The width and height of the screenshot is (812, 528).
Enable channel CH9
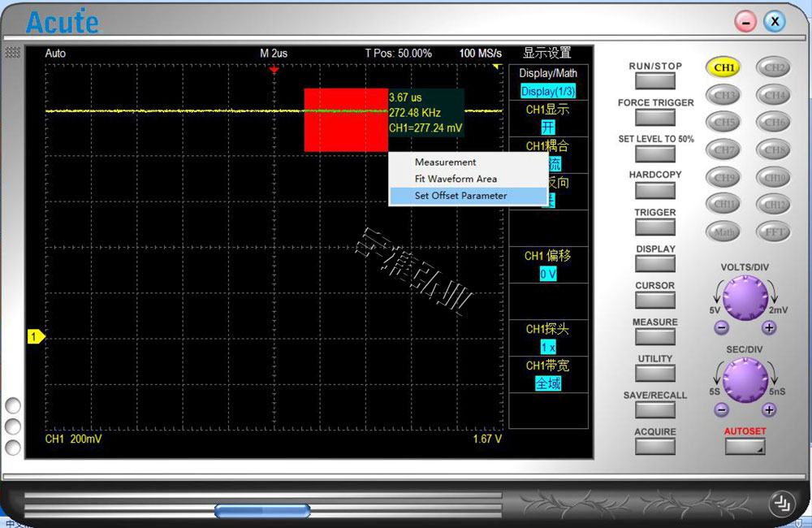723,177
